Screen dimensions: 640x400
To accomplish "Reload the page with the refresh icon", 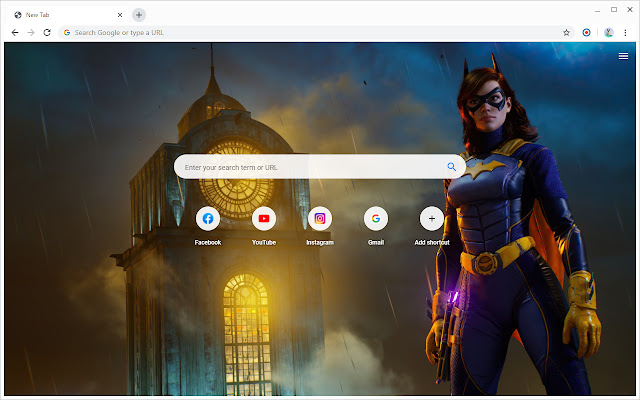I will click(47, 33).
